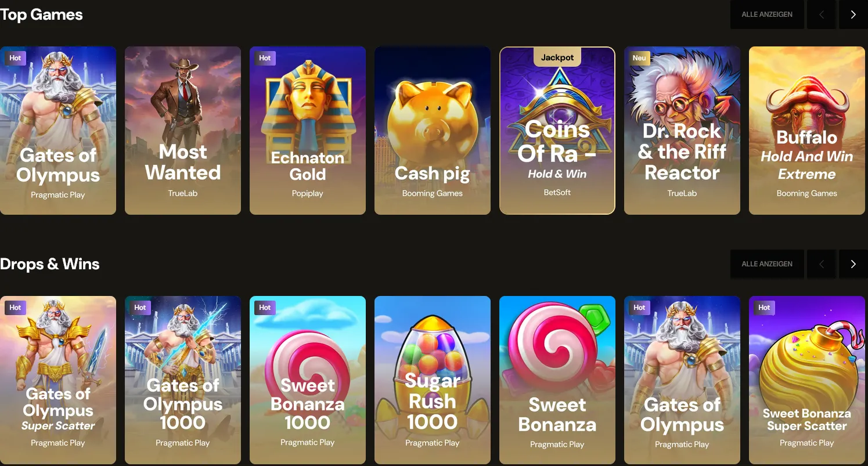
Task: Go back in Drops & Wins carousel
Action: (x=821, y=264)
